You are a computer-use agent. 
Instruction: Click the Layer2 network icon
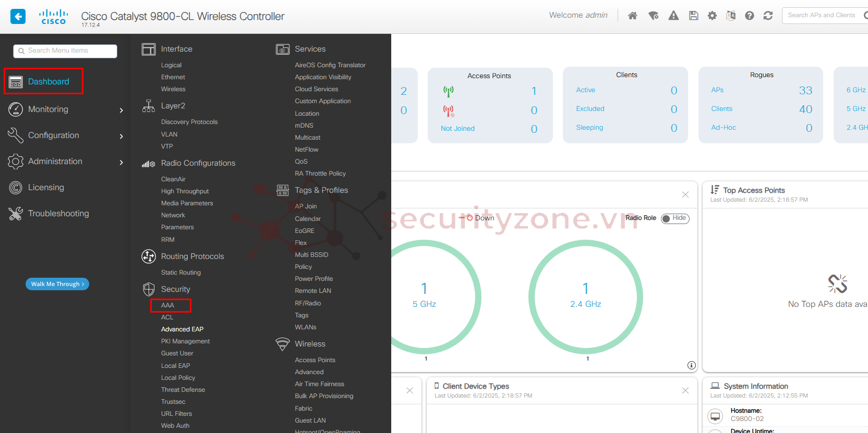click(149, 106)
